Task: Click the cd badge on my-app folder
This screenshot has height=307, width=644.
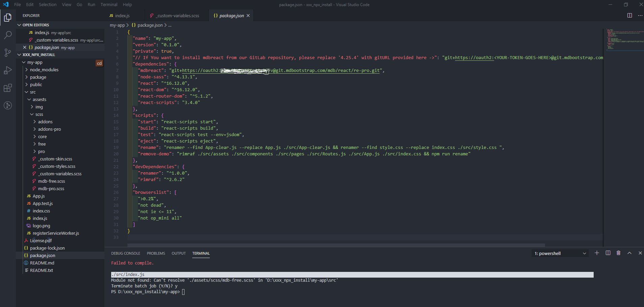Action: click(x=99, y=63)
